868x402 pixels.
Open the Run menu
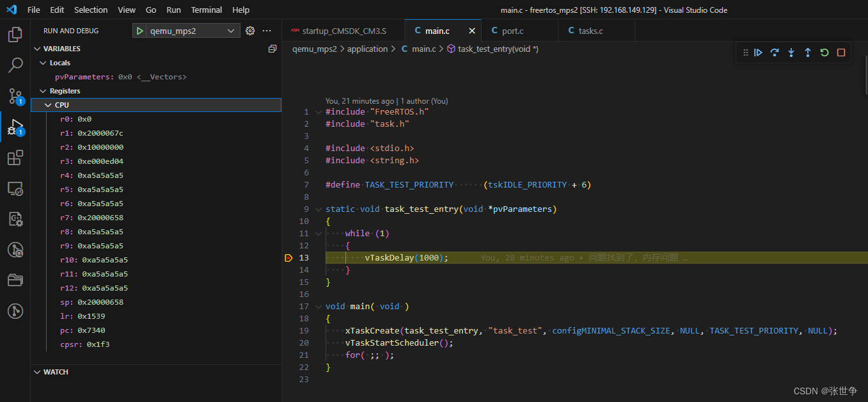[173, 10]
